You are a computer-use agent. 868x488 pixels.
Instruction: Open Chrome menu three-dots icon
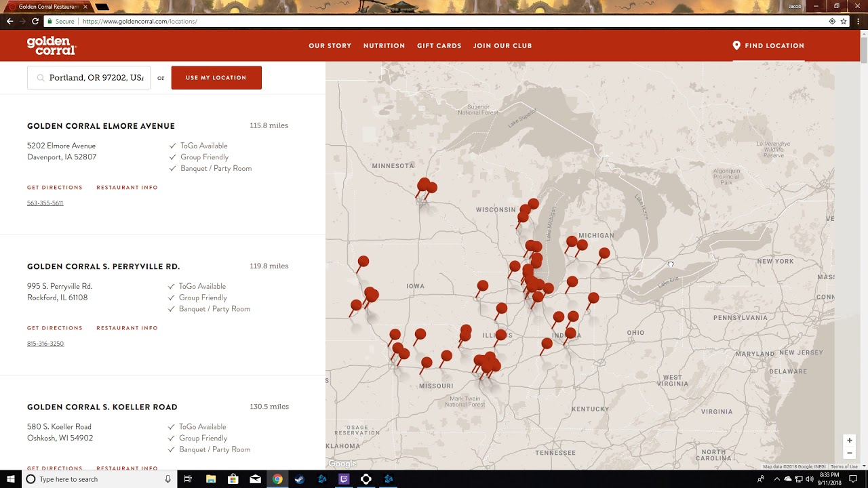(x=858, y=21)
